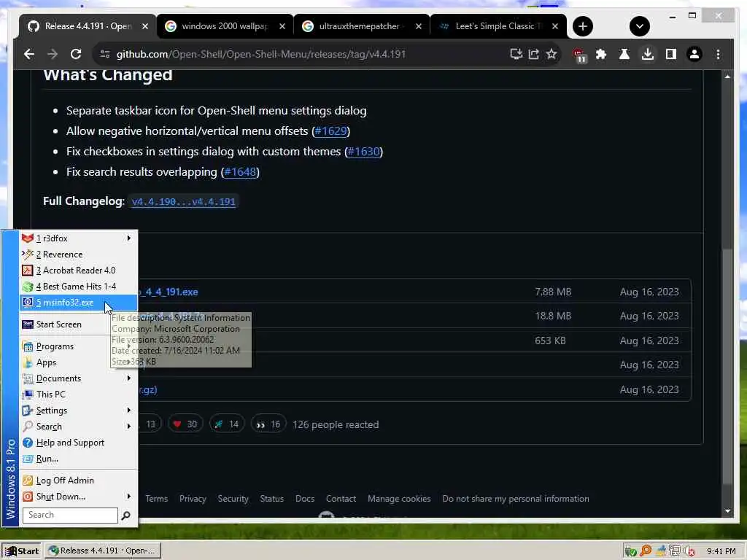This screenshot has width=747, height=560.
Task: Open site information icon beside the URL
Action: (x=105, y=54)
